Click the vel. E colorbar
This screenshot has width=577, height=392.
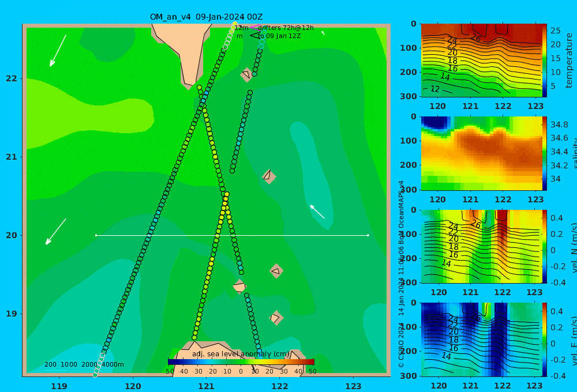pyautogui.click(x=545, y=340)
